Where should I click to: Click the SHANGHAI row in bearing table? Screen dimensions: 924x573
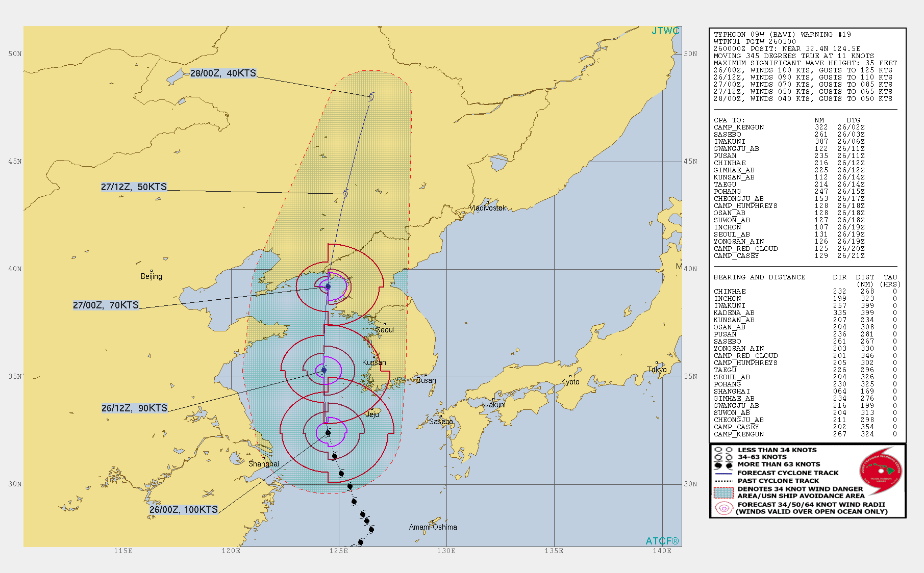(805, 392)
